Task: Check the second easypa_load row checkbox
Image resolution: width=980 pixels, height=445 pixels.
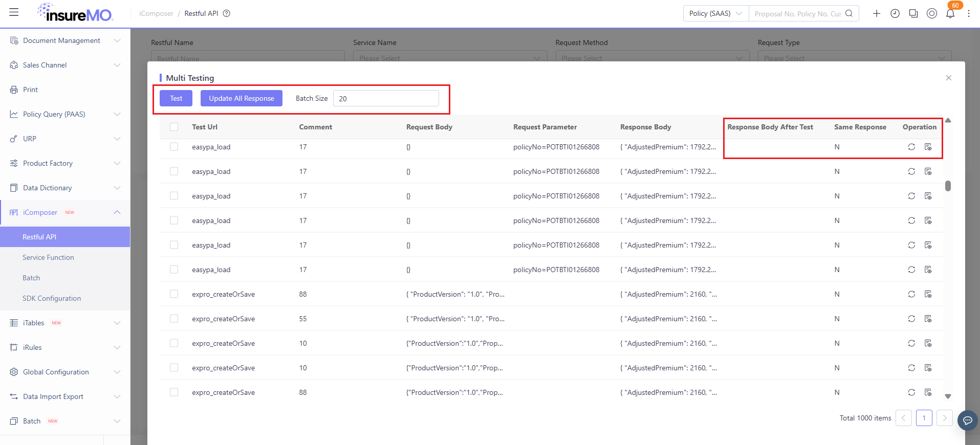Action: [x=174, y=171]
